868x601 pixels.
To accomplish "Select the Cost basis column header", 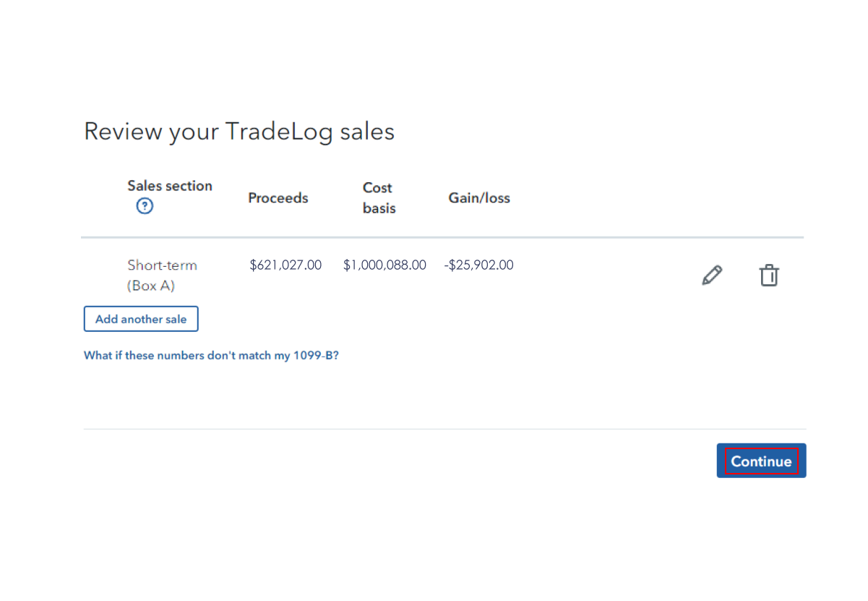I will [379, 197].
